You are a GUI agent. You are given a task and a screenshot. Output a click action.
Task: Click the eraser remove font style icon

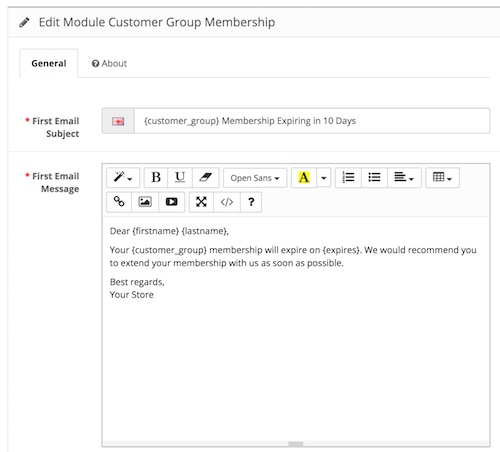[x=205, y=177]
